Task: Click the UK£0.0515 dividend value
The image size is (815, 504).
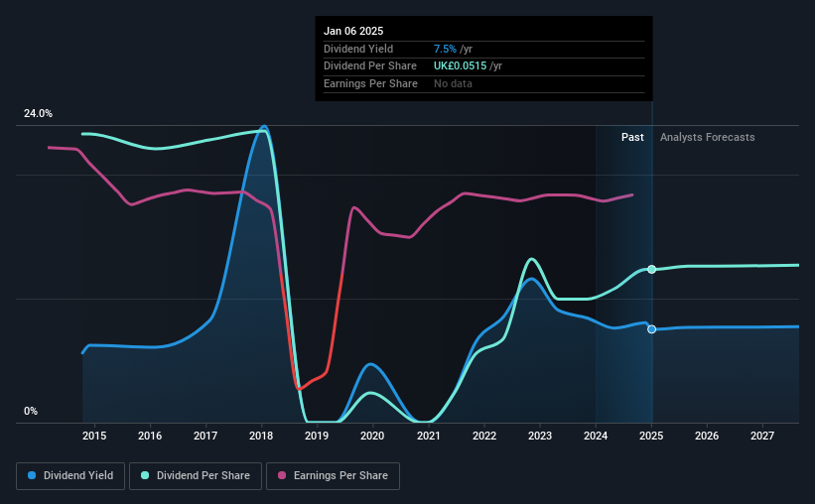Action: pyautogui.click(x=460, y=66)
